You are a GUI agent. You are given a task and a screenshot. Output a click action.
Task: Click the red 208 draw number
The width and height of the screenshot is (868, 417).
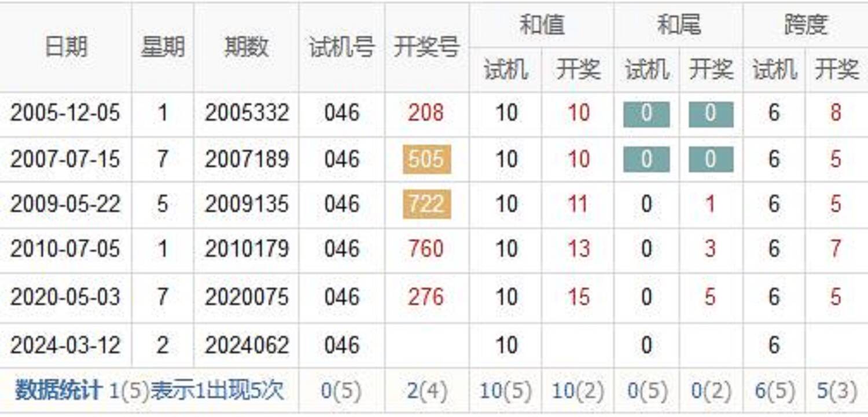point(426,113)
